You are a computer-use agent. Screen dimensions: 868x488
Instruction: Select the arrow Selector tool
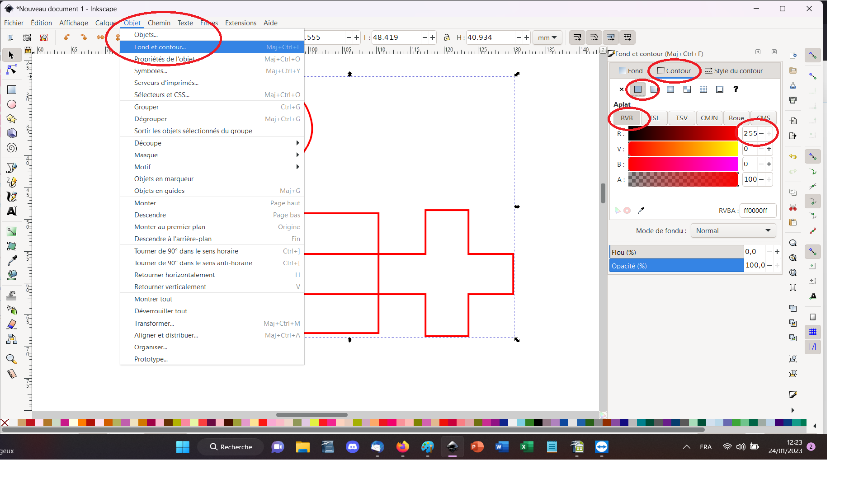click(x=11, y=55)
